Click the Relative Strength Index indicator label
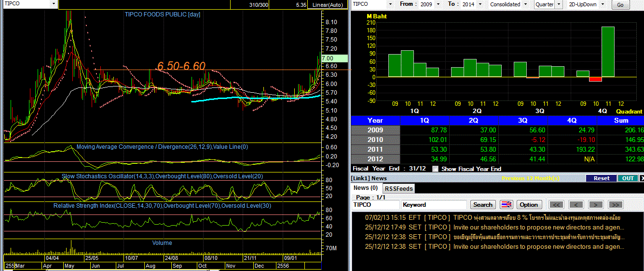644x271 pixels. point(163,206)
